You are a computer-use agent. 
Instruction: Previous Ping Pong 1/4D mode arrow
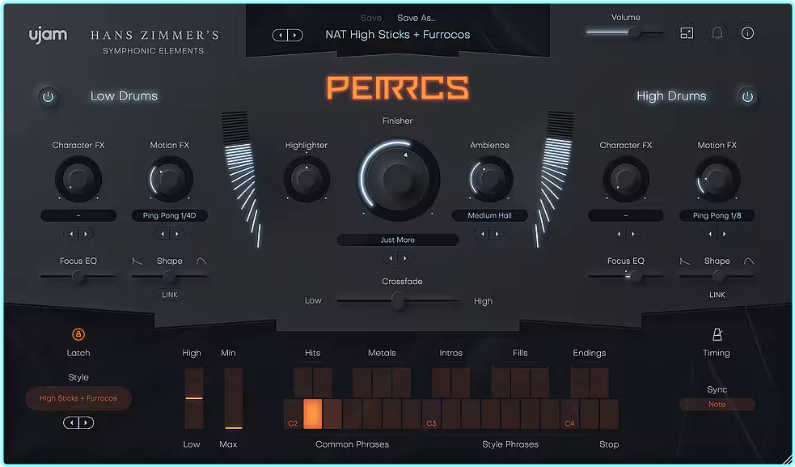162,234
